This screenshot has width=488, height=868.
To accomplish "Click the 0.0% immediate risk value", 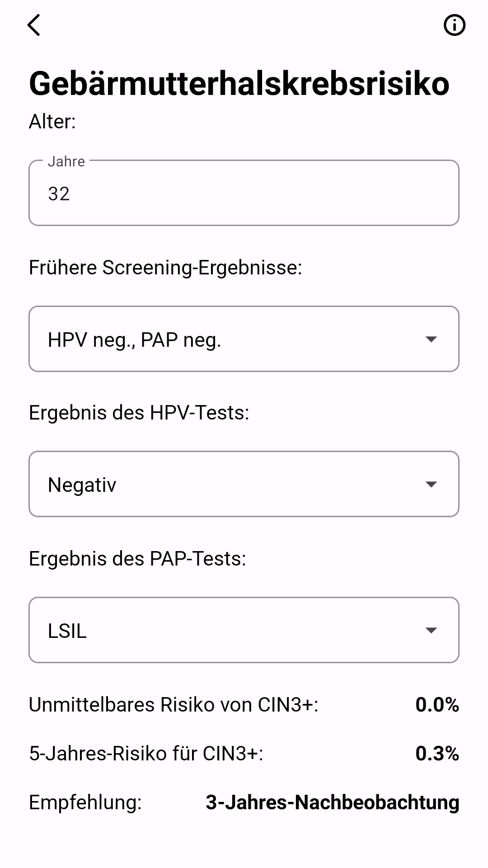I will coord(437,705).
